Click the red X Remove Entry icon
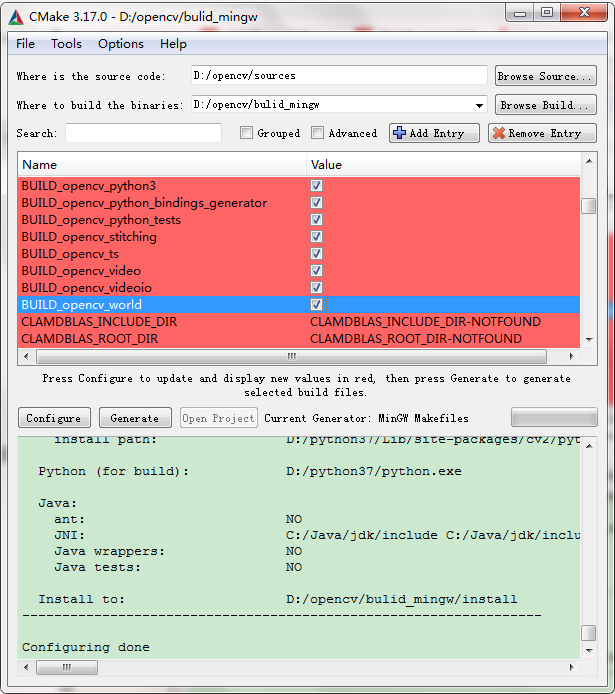The height and width of the screenshot is (694, 615). 499,133
